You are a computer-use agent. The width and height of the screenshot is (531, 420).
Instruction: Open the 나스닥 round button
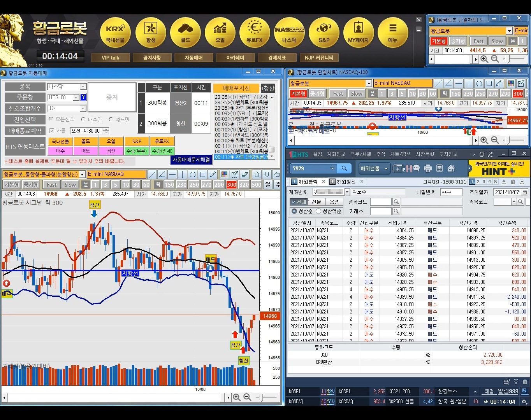coord(289,33)
